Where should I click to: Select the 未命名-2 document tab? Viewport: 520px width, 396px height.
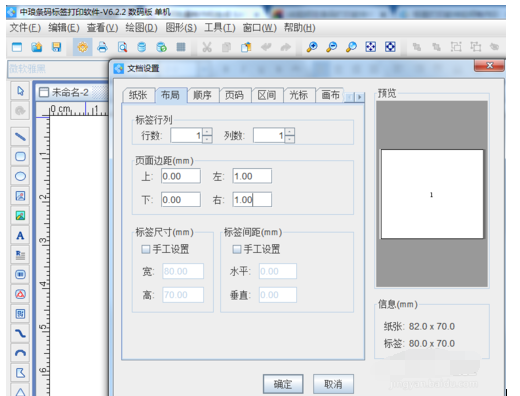pyautogui.click(x=71, y=92)
